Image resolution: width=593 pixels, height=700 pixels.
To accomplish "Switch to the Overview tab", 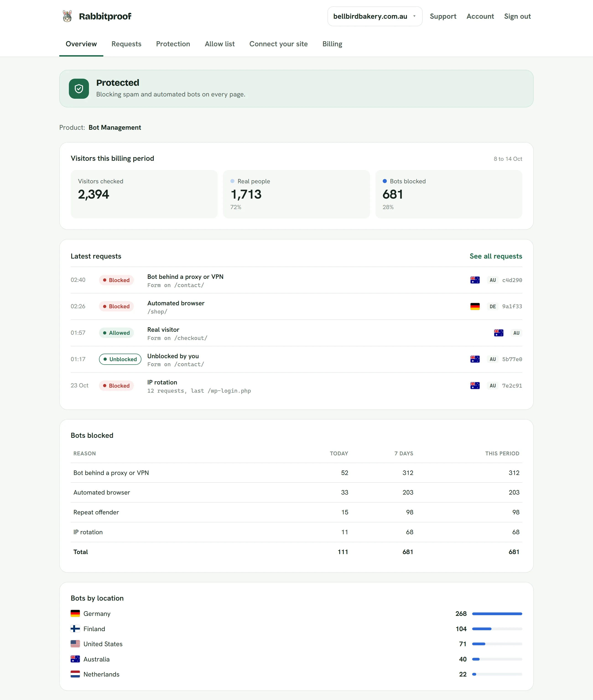I will click(x=81, y=44).
